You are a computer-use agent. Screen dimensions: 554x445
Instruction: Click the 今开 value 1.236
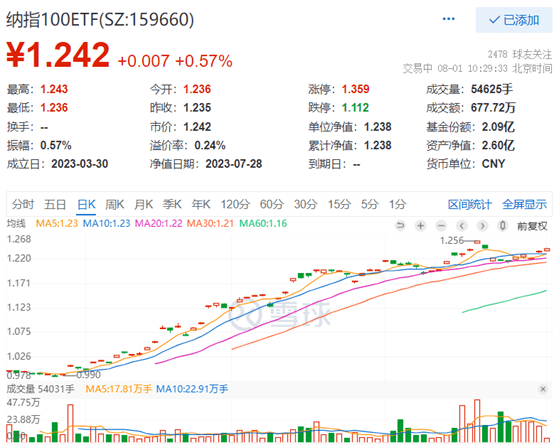click(197, 89)
